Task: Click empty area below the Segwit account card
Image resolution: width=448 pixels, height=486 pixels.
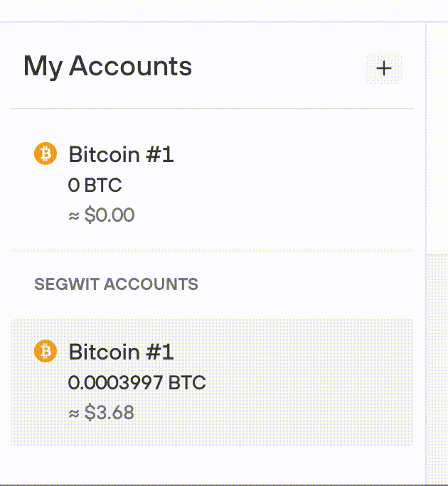Action: [x=212, y=465]
